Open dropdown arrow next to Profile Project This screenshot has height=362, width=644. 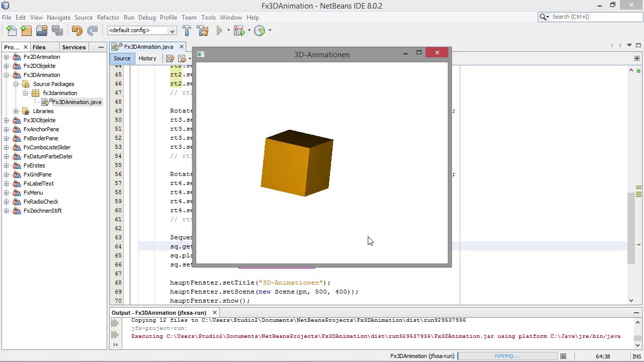270,31
